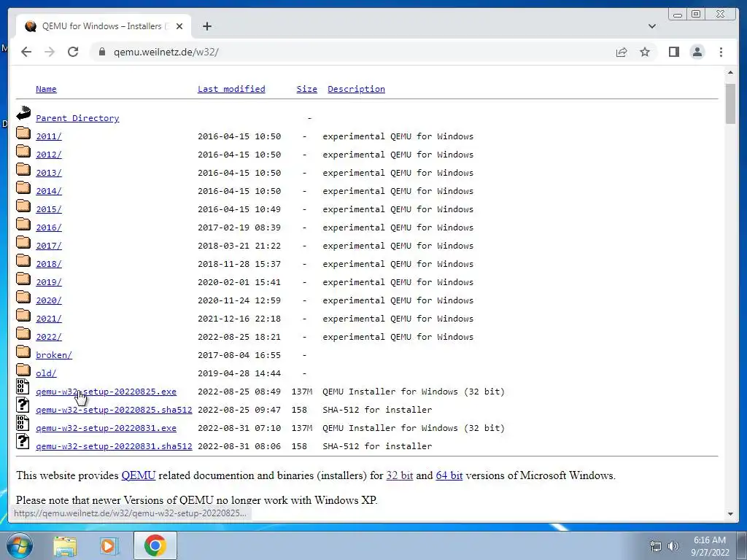Click the Parent Directory back-arrow icon
This screenshot has height=560, width=747.
click(23, 113)
